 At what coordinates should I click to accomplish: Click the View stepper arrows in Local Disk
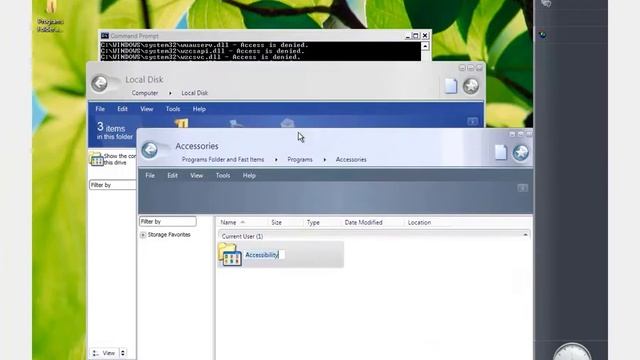(x=123, y=353)
